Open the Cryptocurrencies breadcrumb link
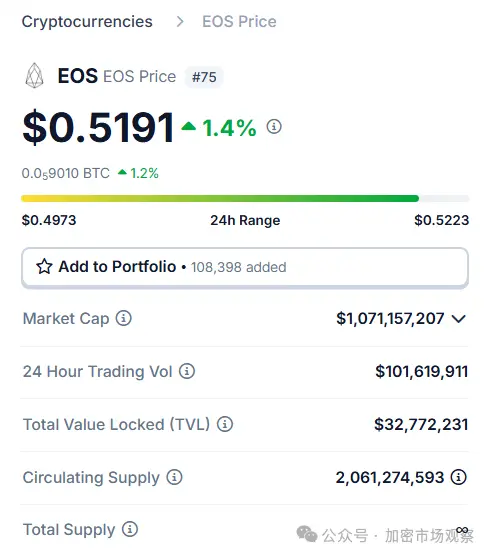The image size is (490, 556). pyautogui.click(x=87, y=22)
